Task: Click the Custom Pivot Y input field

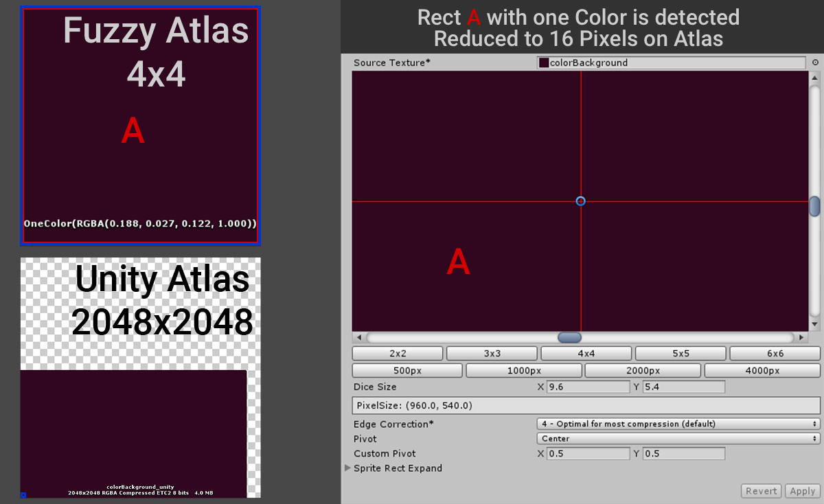Action: 684,454
